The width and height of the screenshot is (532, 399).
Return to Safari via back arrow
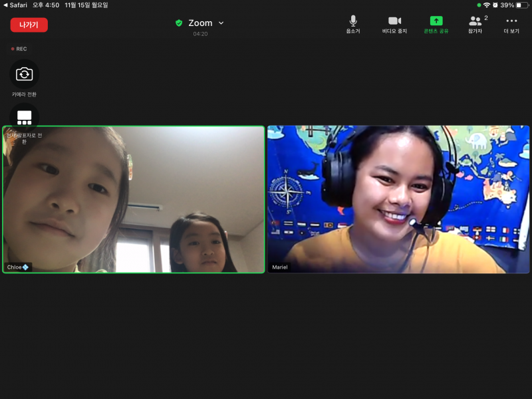[x=5, y=5]
